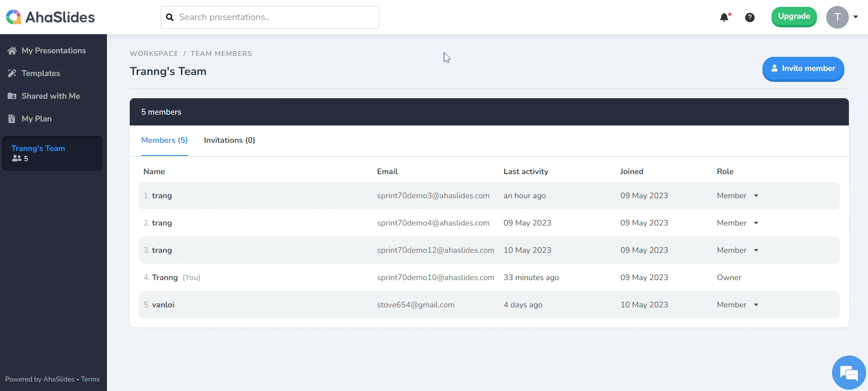868x391 pixels.
Task: Click the shared folder icon
Action: [12, 96]
